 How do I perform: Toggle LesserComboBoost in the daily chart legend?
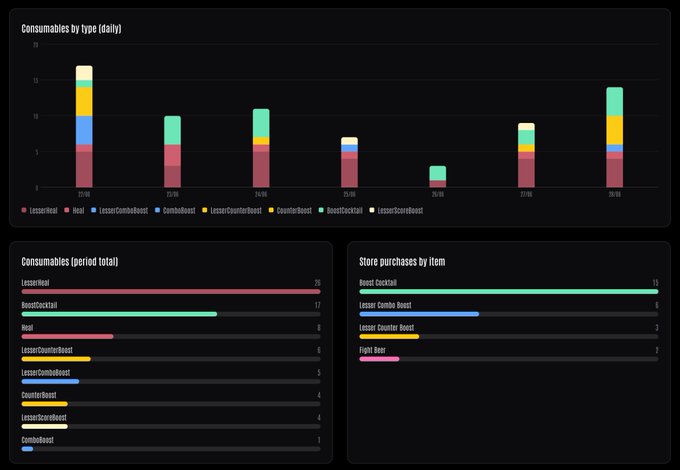120,211
